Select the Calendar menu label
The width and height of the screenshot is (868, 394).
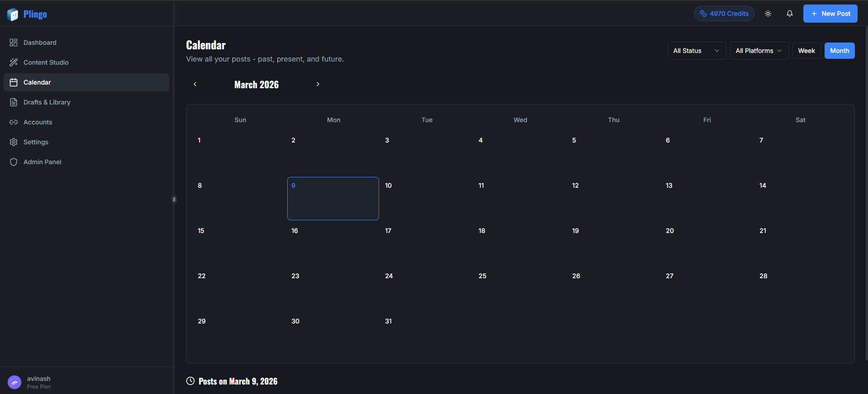tap(37, 82)
